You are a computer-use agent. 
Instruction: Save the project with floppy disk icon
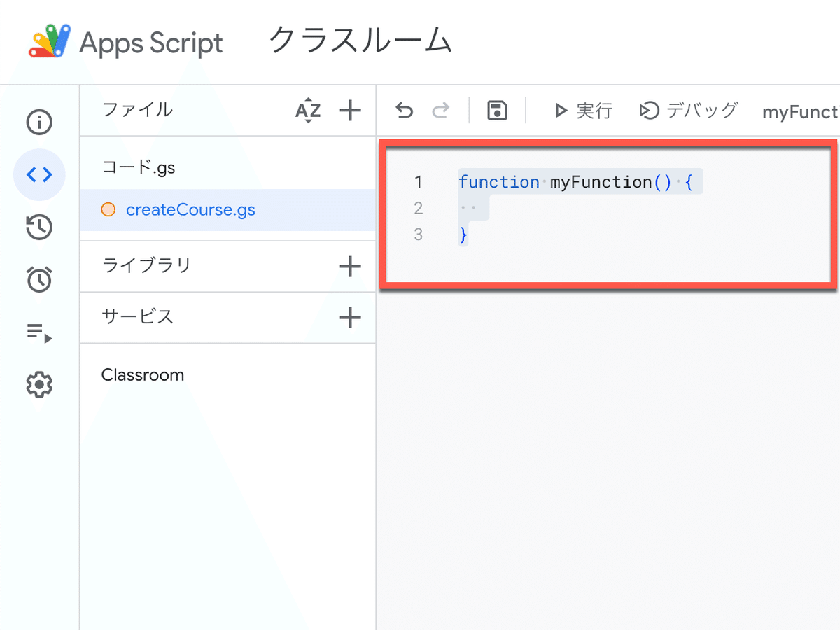click(498, 111)
